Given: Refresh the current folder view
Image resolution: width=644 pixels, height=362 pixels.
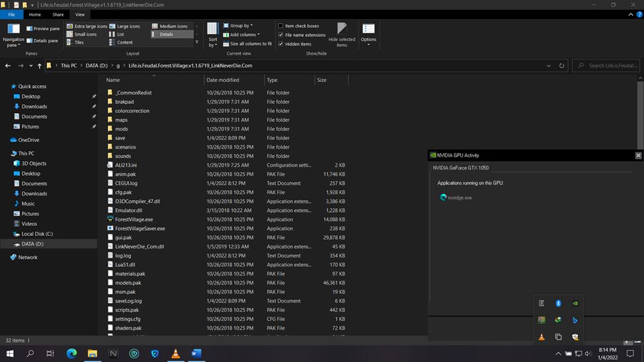Looking at the screenshot, I should coord(562,66).
